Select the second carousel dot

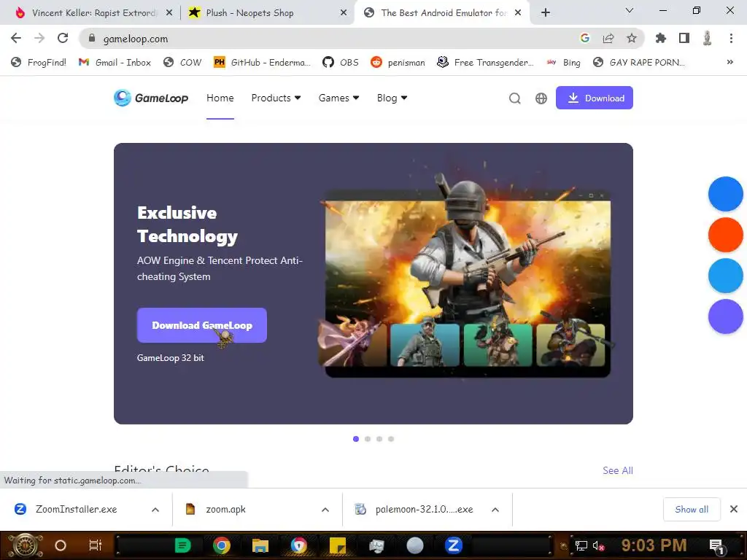[368, 438]
